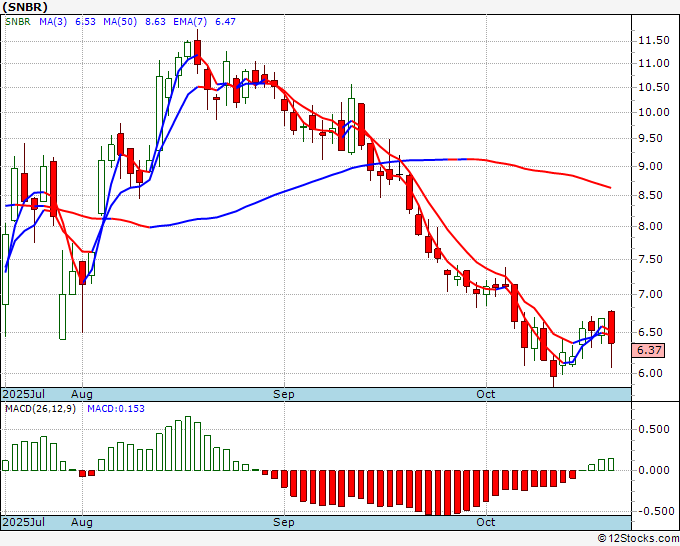Viewport: 680px width, 546px height.
Task: Click the 9.00 price axis label
Action: pyautogui.click(x=654, y=167)
